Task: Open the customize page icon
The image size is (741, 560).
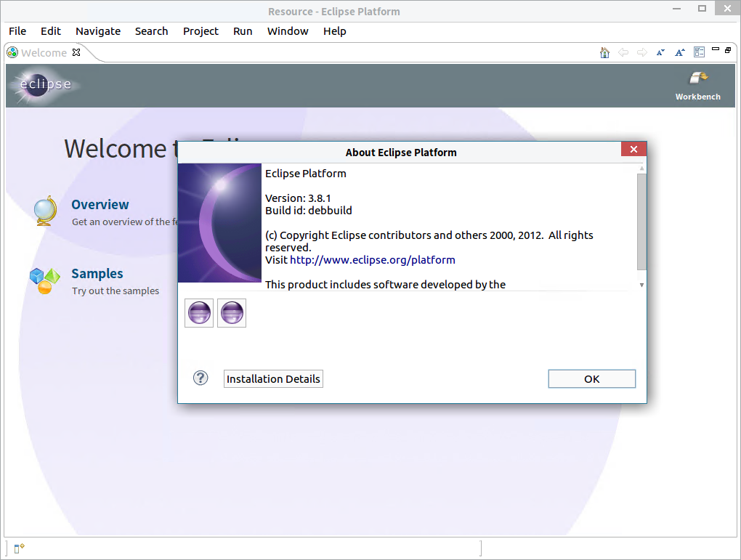Action: click(700, 52)
